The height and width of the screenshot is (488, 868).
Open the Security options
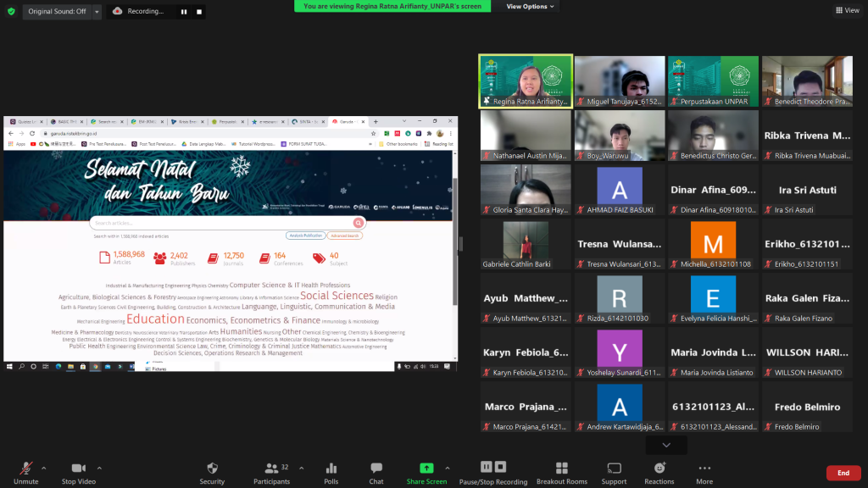tap(212, 472)
